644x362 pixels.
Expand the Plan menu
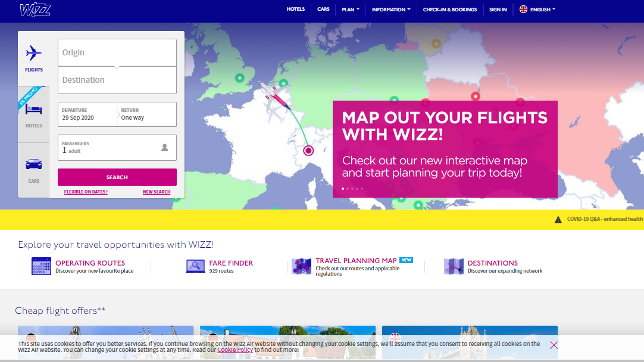click(x=351, y=10)
